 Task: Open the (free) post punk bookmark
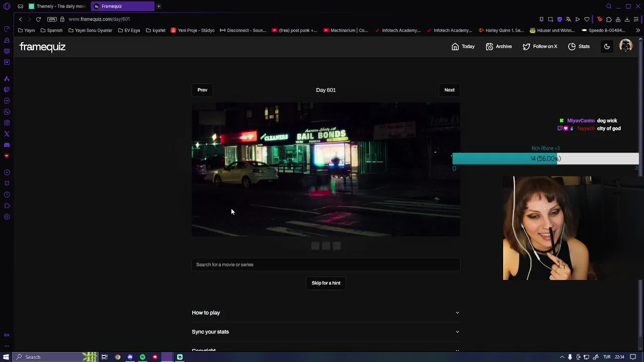(x=294, y=30)
